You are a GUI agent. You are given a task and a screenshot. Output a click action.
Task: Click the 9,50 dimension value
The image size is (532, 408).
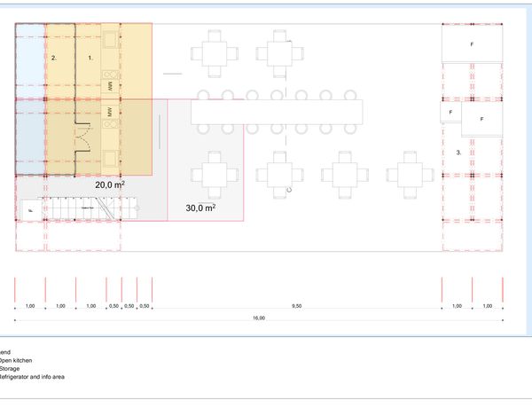click(296, 306)
